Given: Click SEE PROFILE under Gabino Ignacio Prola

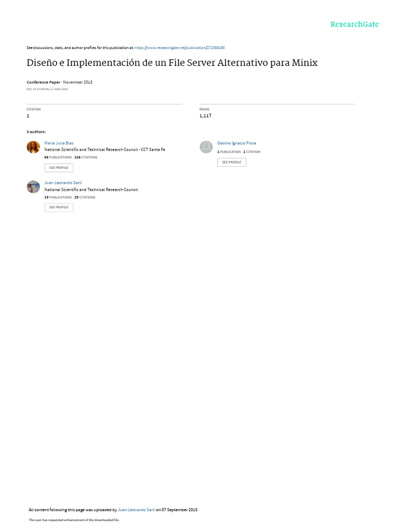Looking at the screenshot, I should tap(232, 162).
